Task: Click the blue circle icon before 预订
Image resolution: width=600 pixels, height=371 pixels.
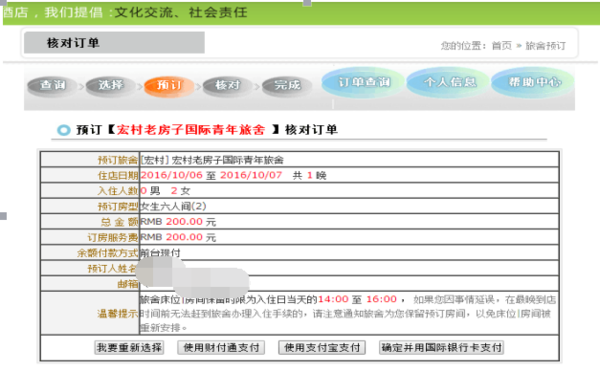Action: pos(64,130)
